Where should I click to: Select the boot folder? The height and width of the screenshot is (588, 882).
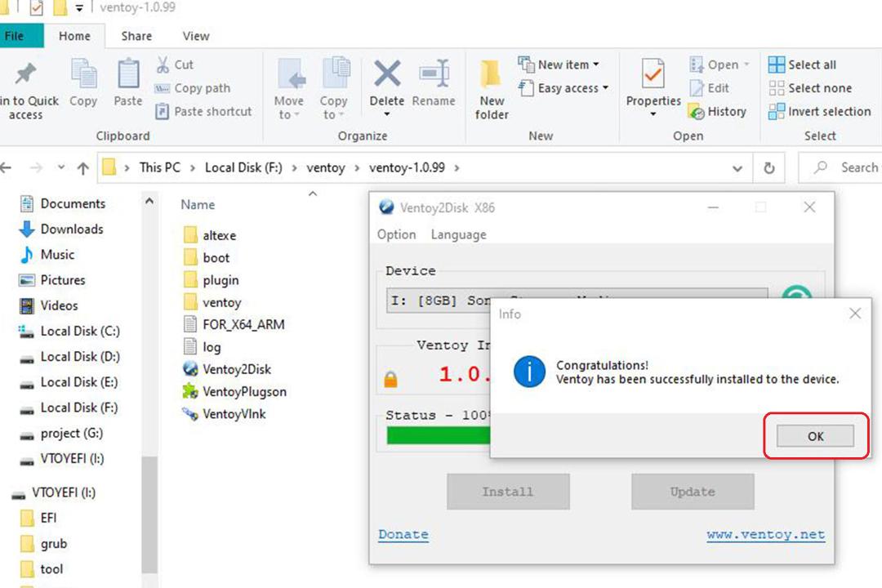[207, 258]
